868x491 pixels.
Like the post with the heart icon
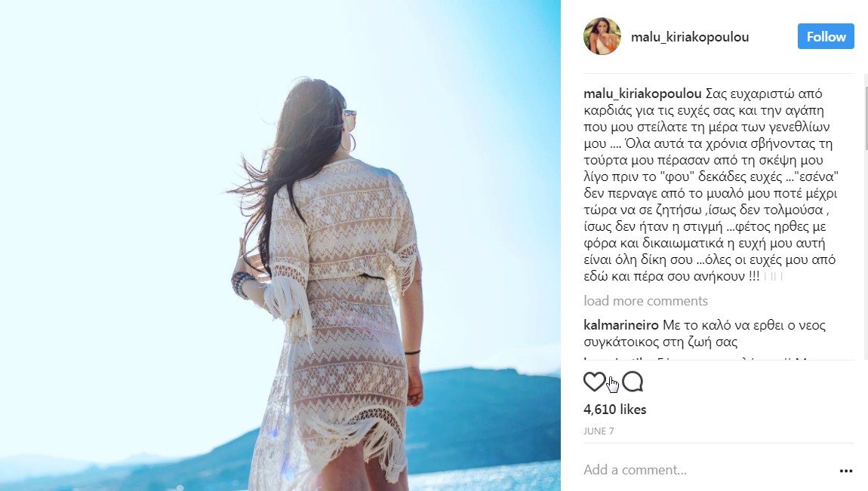(595, 382)
